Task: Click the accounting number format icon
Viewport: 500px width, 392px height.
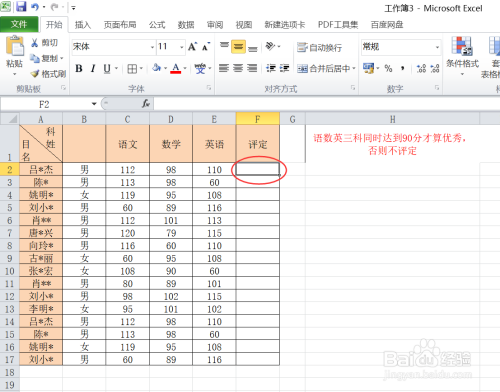Action: pos(369,68)
